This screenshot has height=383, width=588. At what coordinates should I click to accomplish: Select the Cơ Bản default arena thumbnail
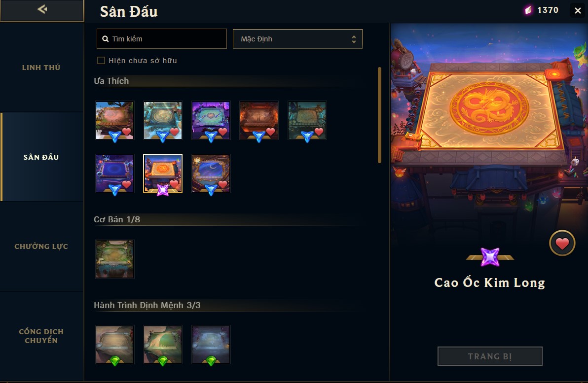coord(115,259)
